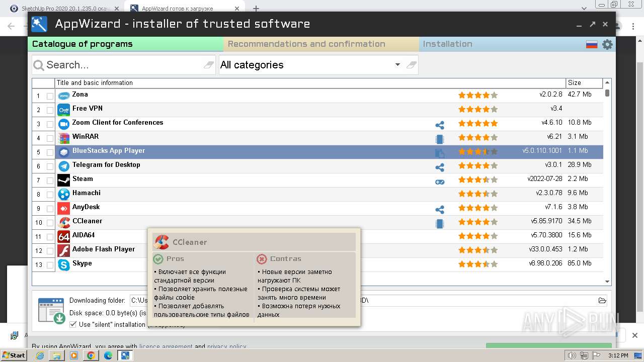Browse downloading folder with folder icon

click(x=602, y=301)
